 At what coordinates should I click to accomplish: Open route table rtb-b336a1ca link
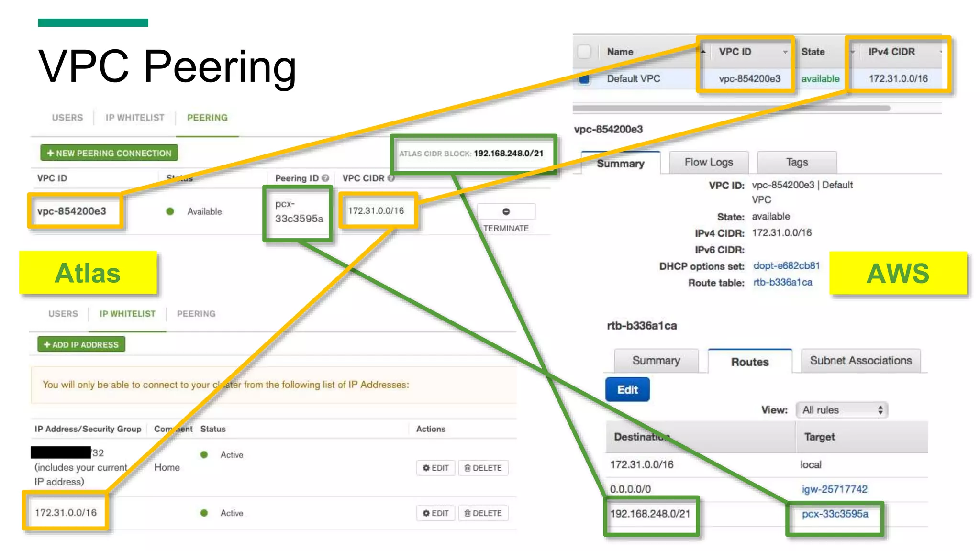783,282
